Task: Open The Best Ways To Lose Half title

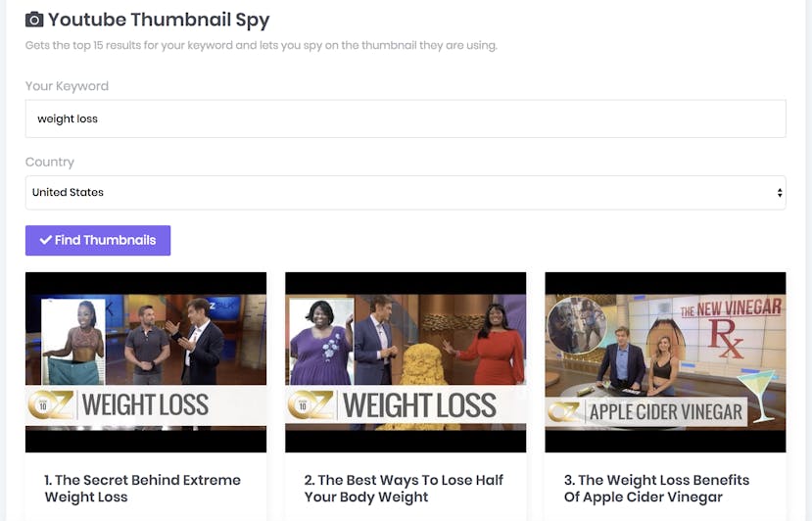Action: [404, 489]
